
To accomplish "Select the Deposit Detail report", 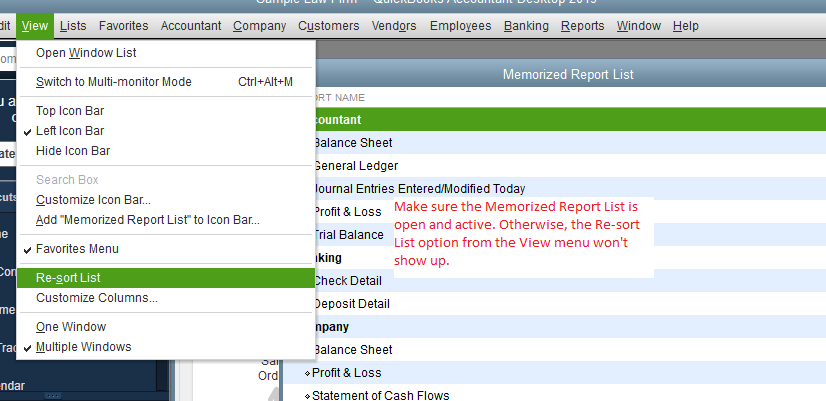I will pyautogui.click(x=571, y=304).
